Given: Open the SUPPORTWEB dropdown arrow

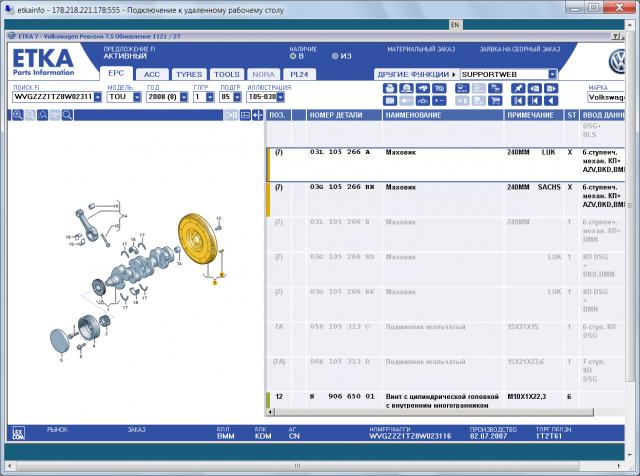Looking at the screenshot, I should [552, 74].
